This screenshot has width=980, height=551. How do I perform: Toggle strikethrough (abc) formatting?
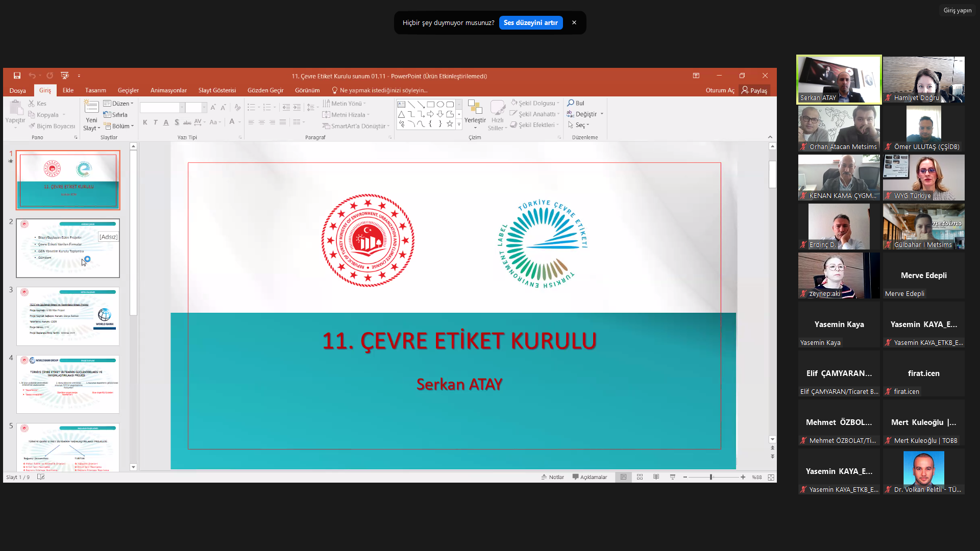tap(187, 122)
